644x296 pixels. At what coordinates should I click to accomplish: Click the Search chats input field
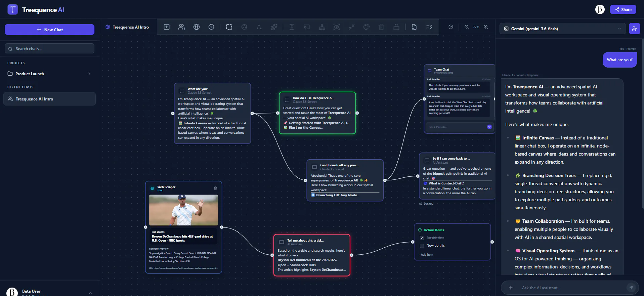pos(49,49)
